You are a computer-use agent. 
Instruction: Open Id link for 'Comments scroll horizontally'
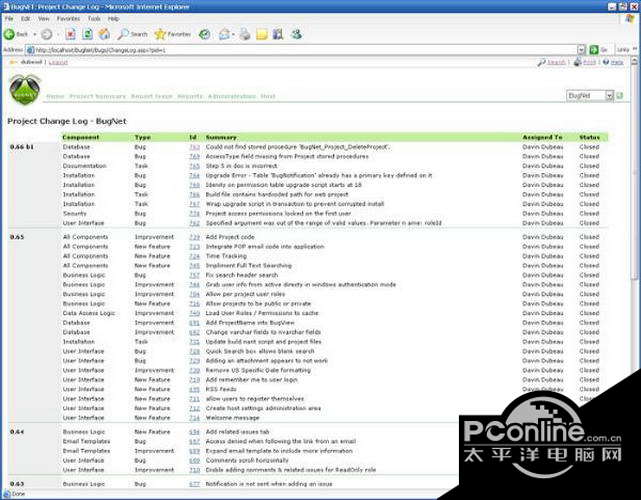point(195,460)
